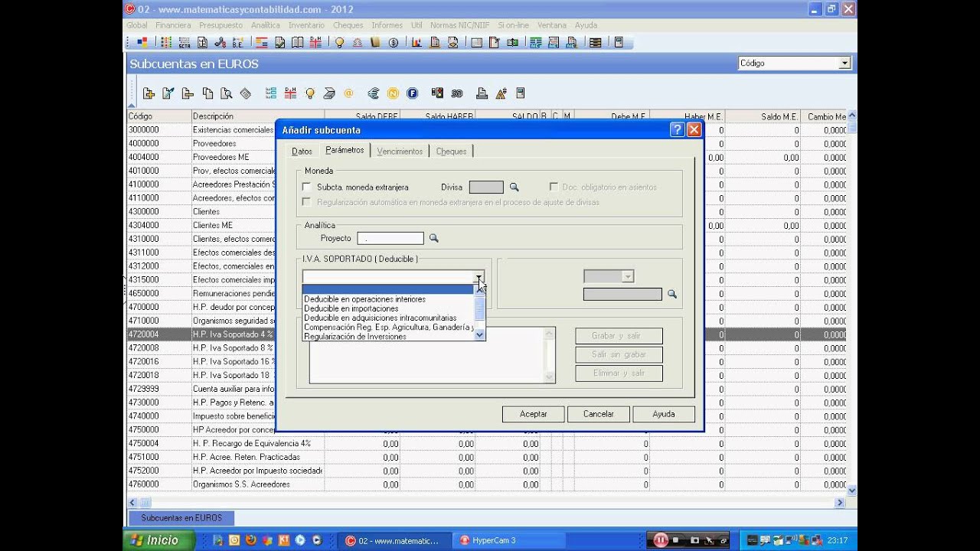The height and width of the screenshot is (551, 980).
Task: Click the Eliminar y salir button
Action: [619, 373]
